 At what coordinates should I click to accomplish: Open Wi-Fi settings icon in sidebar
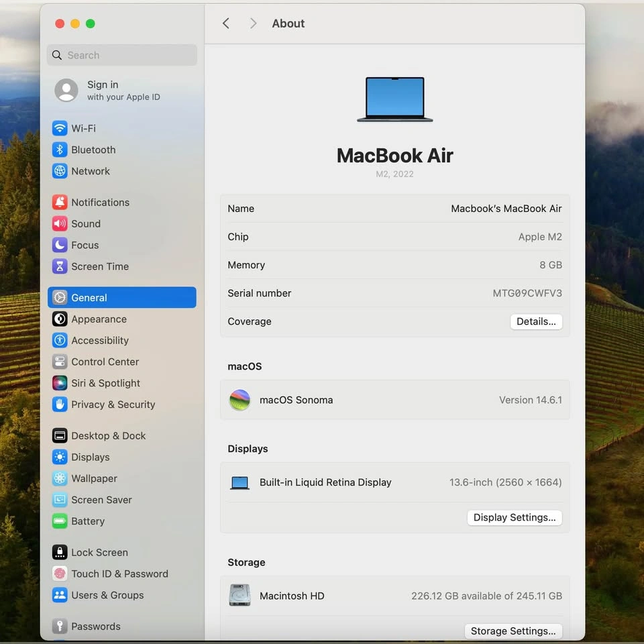(x=60, y=128)
